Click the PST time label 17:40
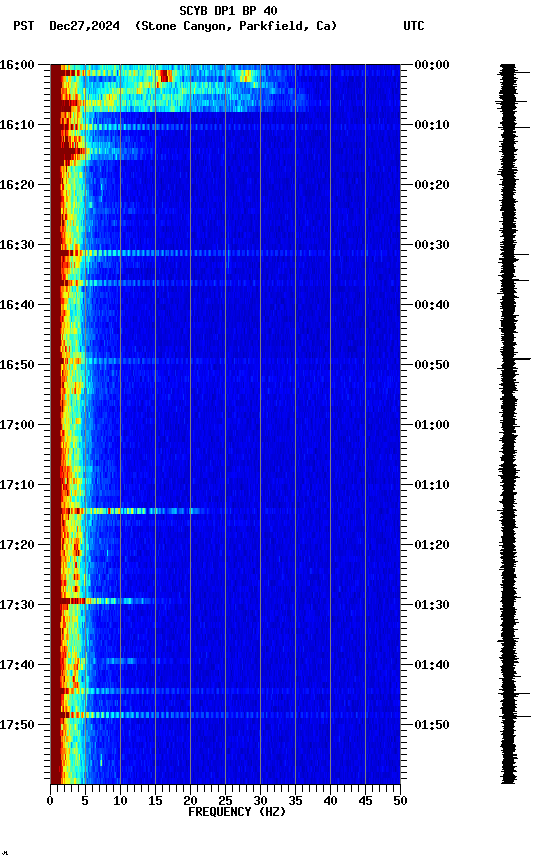The height and width of the screenshot is (864, 552). click(x=17, y=665)
